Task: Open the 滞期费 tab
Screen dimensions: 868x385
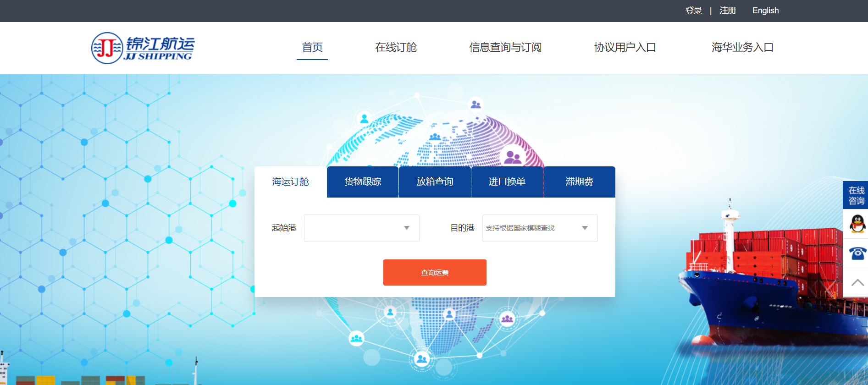Action: 579,182
